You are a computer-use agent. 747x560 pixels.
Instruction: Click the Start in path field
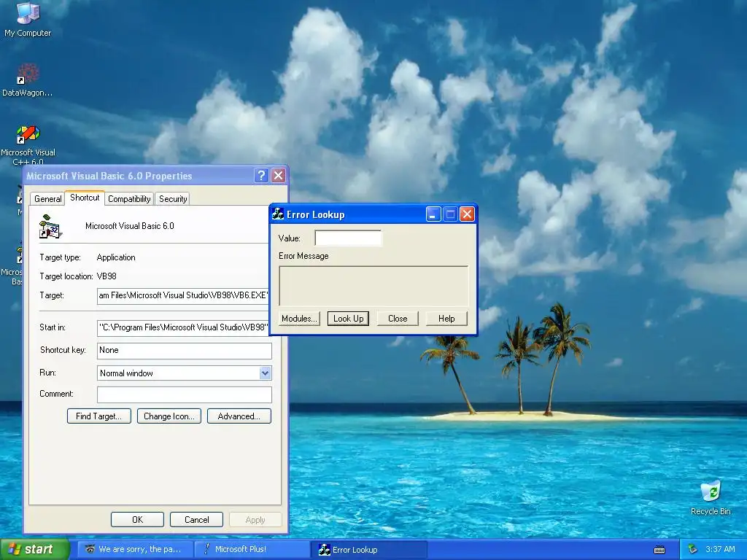(183, 327)
